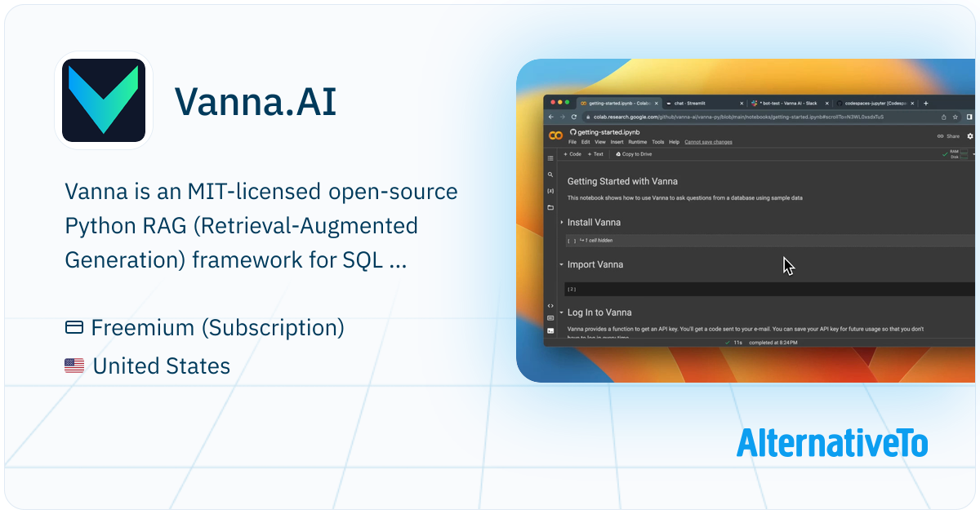Add a cell with + Text button
Viewport: 980px width, 514px height.
595,154
